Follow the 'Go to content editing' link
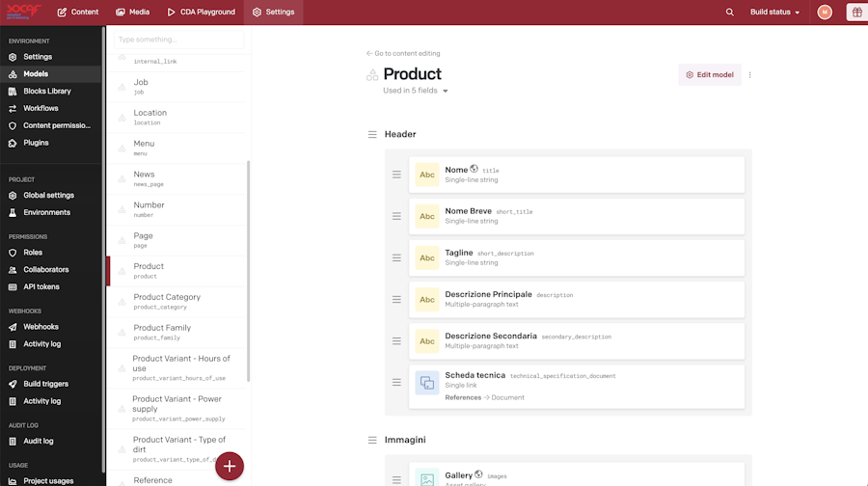This screenshot has width=868, height=486. (x=403, y=54)
